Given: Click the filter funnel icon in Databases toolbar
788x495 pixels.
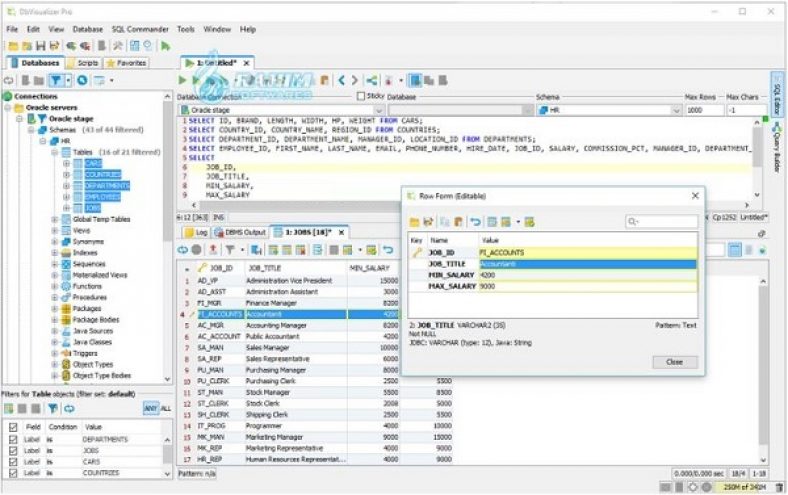Looking at the screenshot, I should point(56,79).
